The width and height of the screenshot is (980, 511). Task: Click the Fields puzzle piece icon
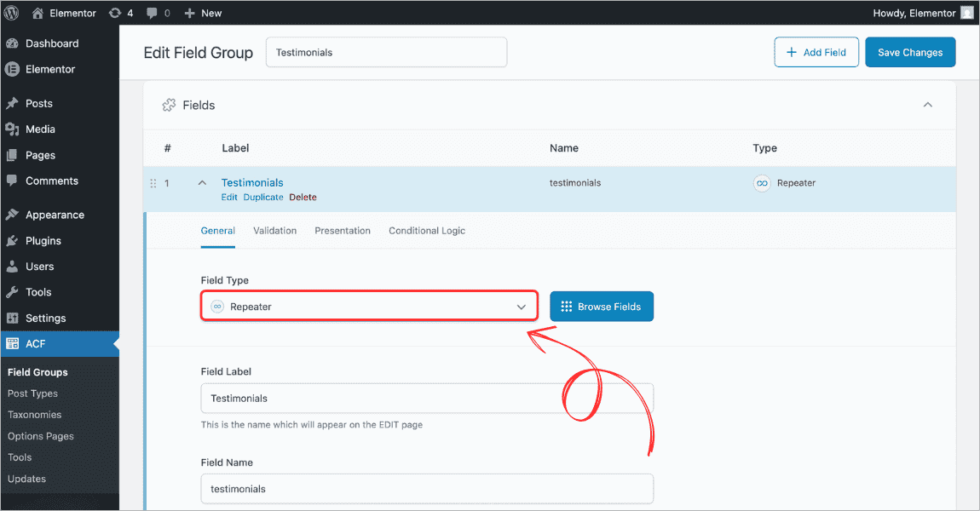(169, 105)
